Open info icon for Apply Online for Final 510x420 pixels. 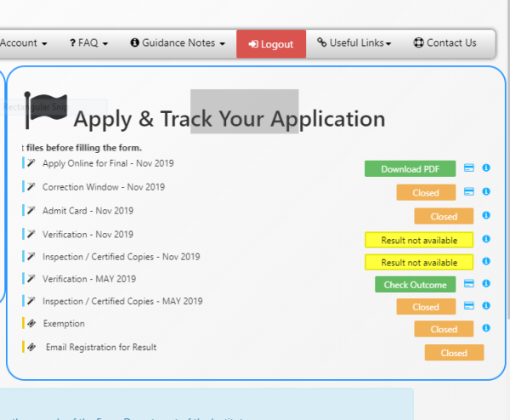486,168
